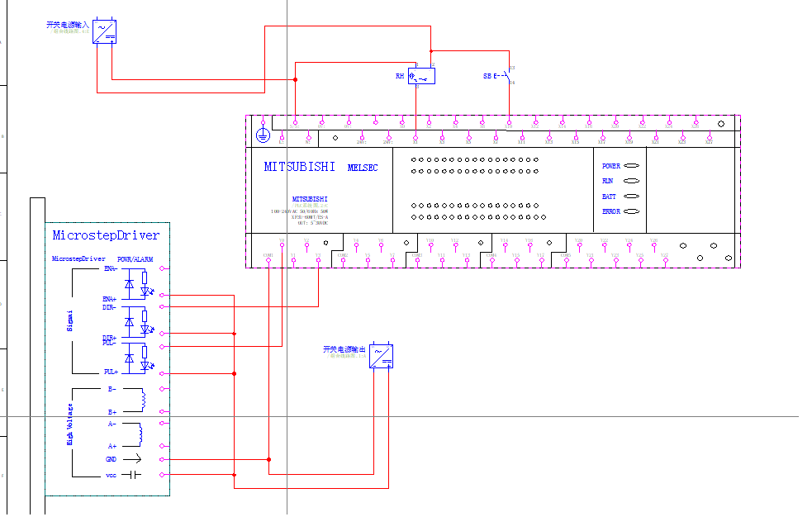Image resolution: width=812 pixels, height=531 pixels.
Task: Select the 开关电源输入 power supply symbol
Action: point(104,31)
